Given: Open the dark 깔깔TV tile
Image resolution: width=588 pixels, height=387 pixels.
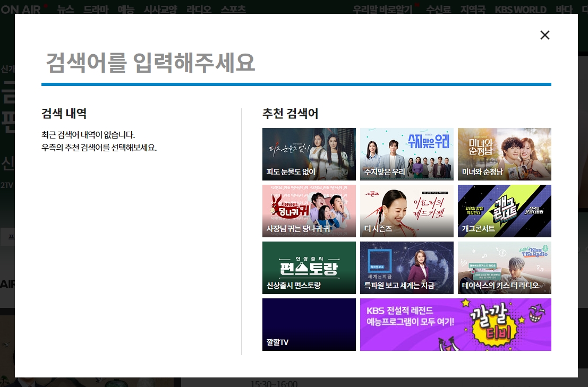Looking at the screenshot, I should tap(309, 324).
